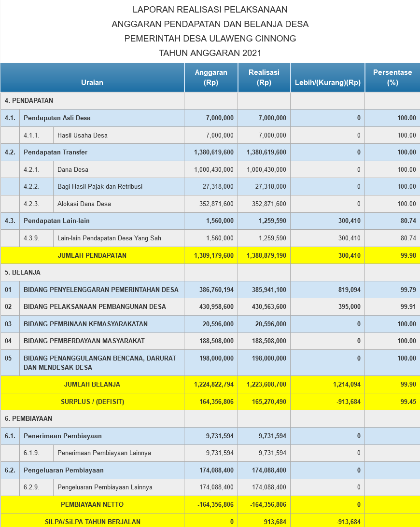The height and width of the screenshot is (527, 420).
Task: Click Pendapatan Transfer realisasi 1,380,619,600
Action: 266,152
